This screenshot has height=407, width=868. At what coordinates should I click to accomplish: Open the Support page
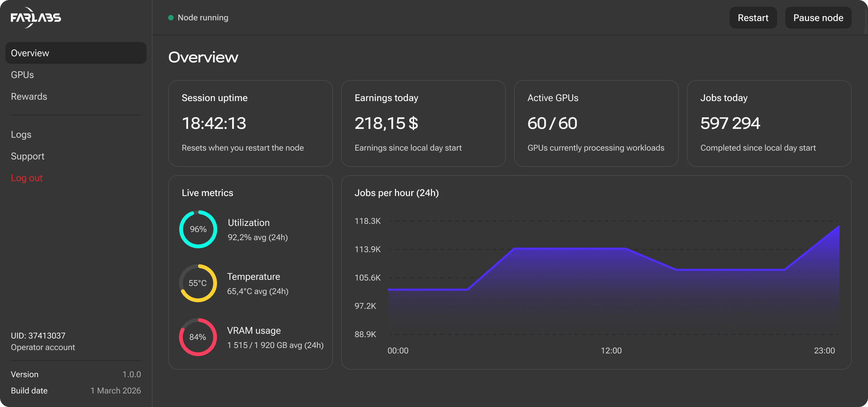tap(28, 156)
